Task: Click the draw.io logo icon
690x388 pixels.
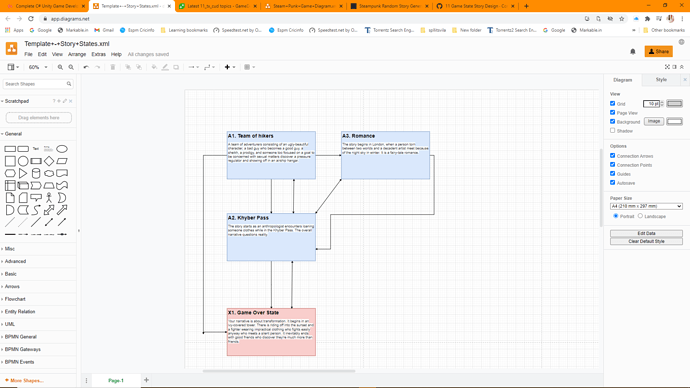Action: click(x=11, y=48)
